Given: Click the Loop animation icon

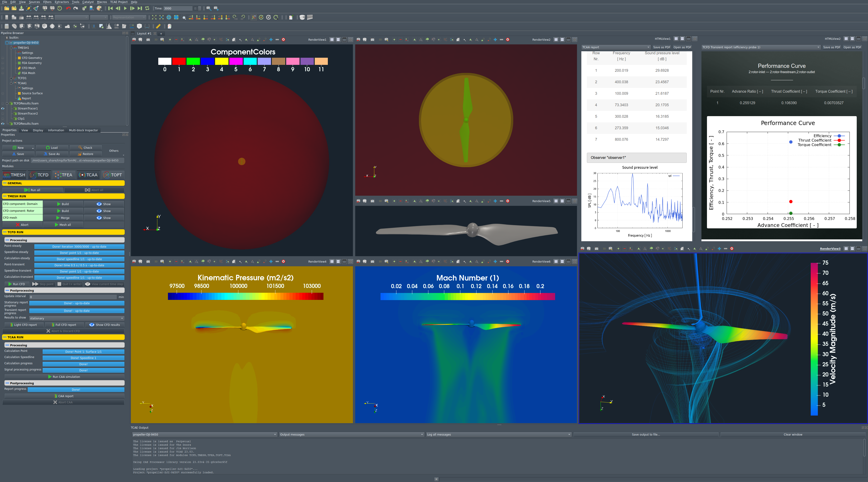Looking at the screenshot, I should point(147,9).
